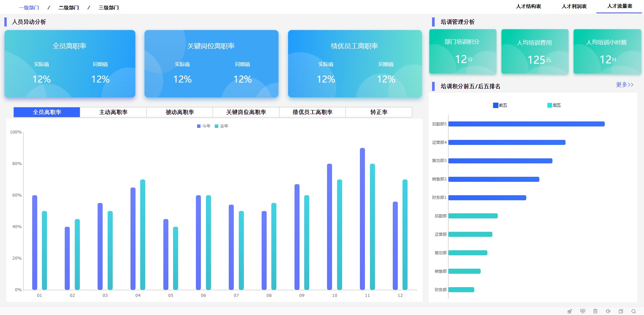Viewport: 644px width, 315px height.
Task: Click the month 02 今年 bar
Action: point(67,258)
